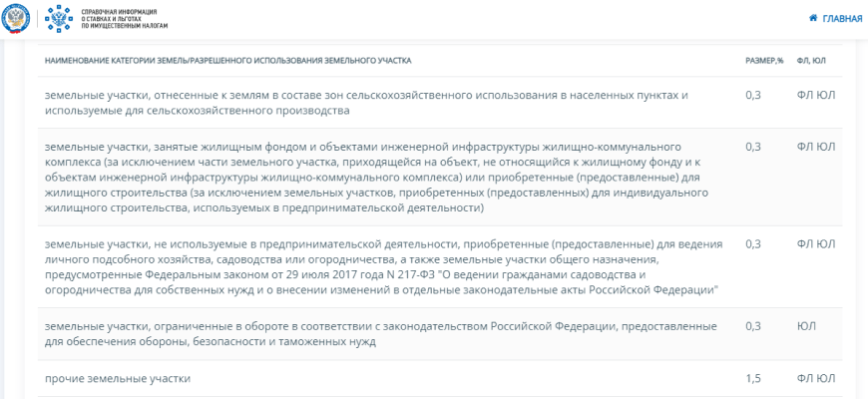The width and height of the screenshot is (868, 399).
Task: Click ФЛ ЮЛ in прочие земельные участки row
Action: [816, 379]
